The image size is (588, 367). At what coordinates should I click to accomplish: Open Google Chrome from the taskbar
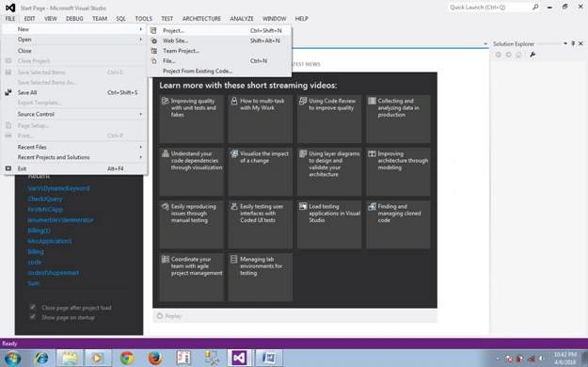click(x=127, y=359)
